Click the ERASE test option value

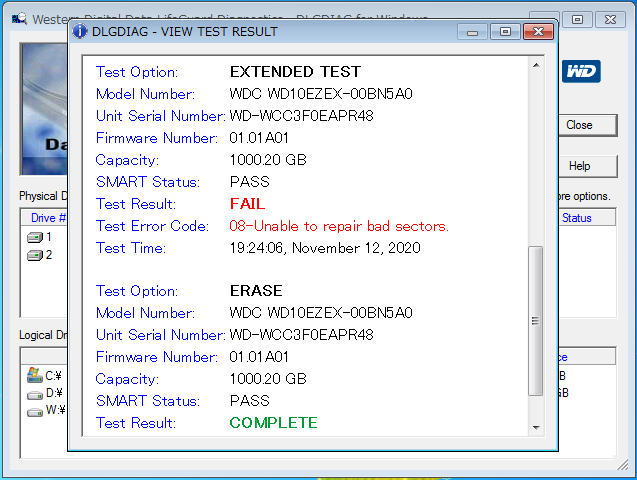click(256, 291)
